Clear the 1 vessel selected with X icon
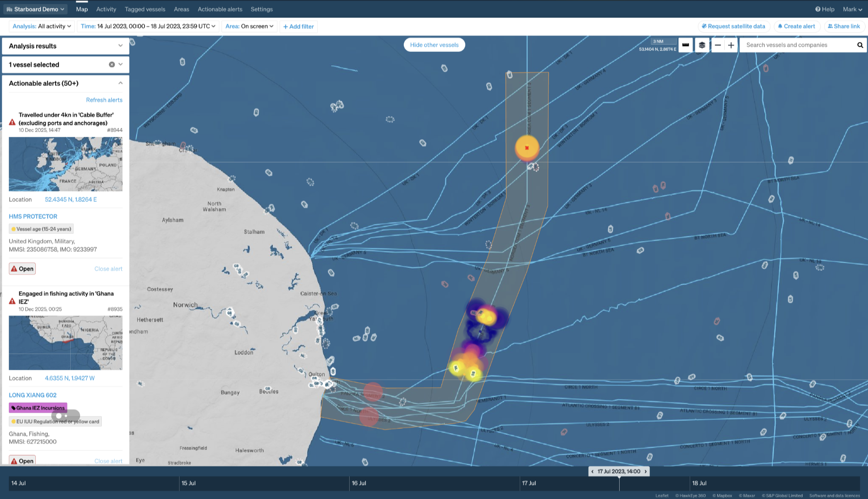The height and width of the screenshot is (499, 868). (112, 65)
